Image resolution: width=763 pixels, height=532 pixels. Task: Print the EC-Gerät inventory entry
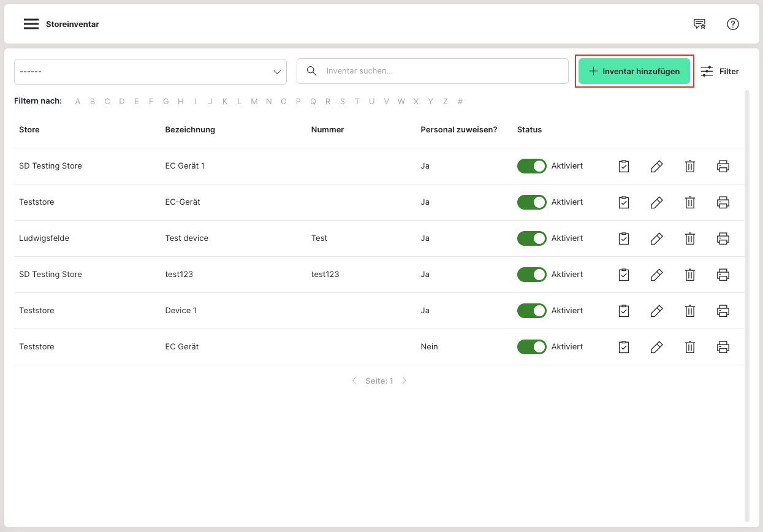point(723,202)
